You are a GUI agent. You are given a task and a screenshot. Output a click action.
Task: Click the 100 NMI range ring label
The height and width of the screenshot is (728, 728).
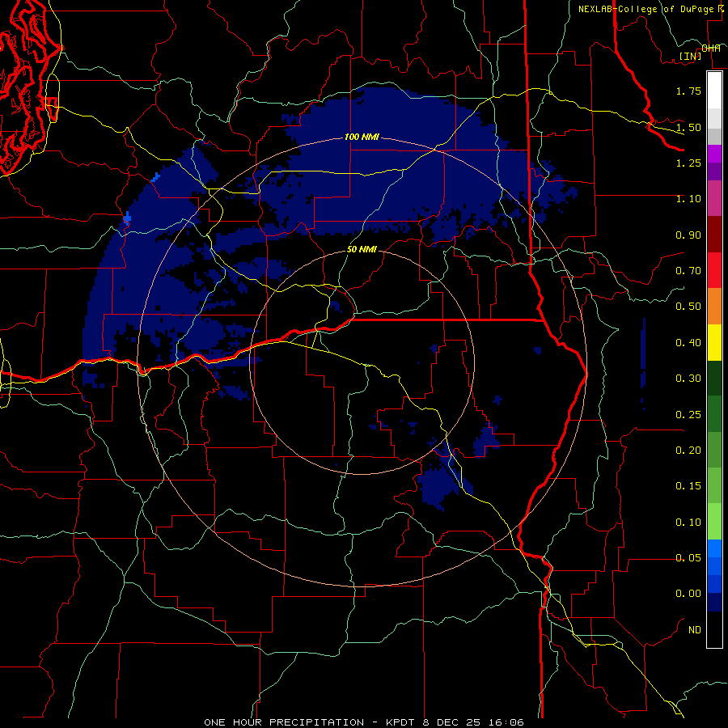click(x=362, y=137)
